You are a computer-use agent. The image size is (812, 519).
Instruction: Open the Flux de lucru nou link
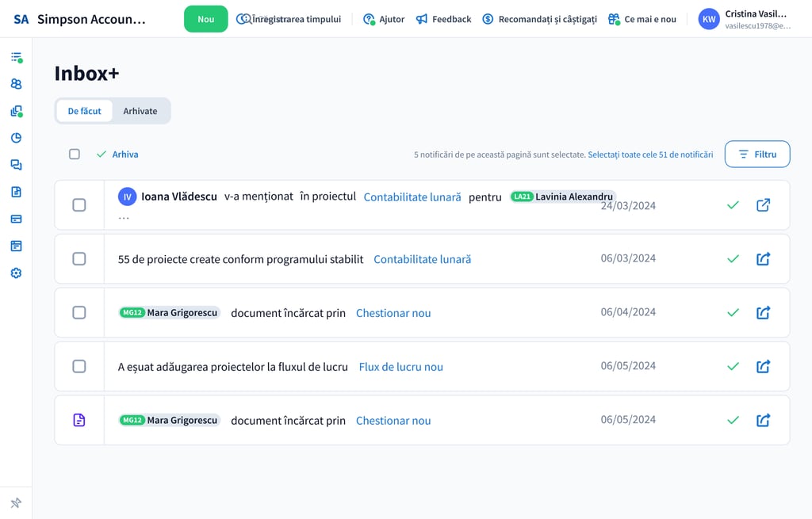[400, 367]
